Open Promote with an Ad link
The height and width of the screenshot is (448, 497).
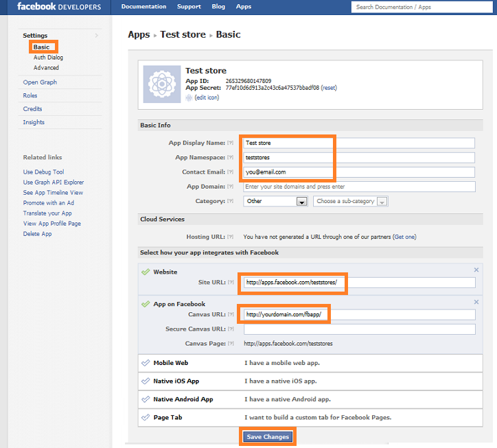tap(49, 203)
